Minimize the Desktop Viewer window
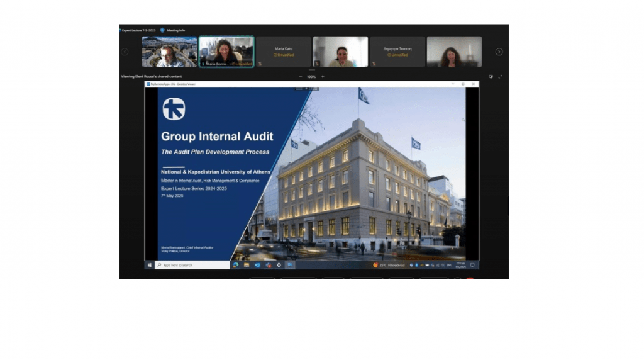Image resolution: width=644 pixels, height=360 pixels. coord(453,84)
